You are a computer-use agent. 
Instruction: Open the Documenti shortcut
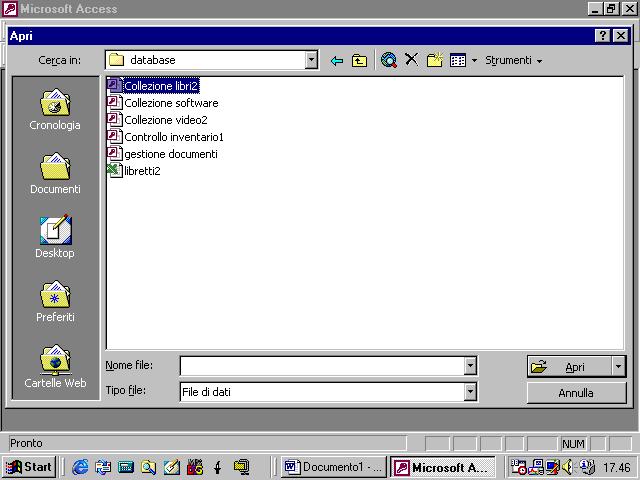55,173
